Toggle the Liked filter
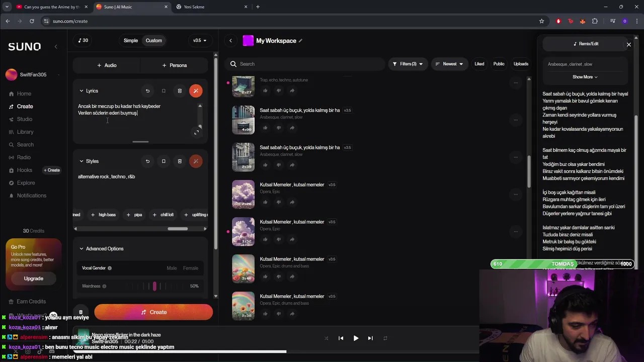The width and height of the screenshot is (644, 362). tap(479, 64)
